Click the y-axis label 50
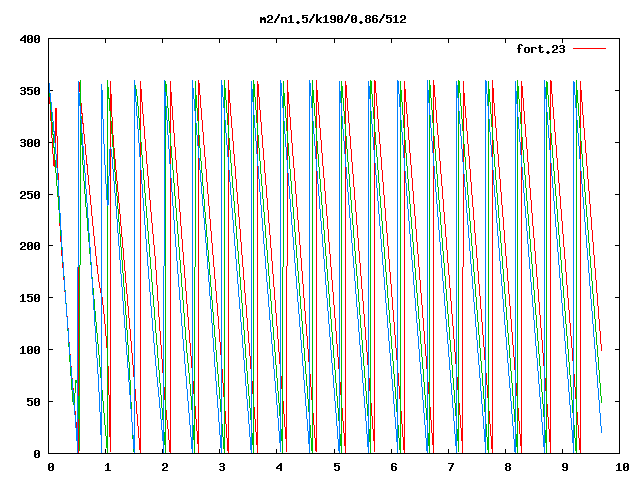 [x=33, y=402]
